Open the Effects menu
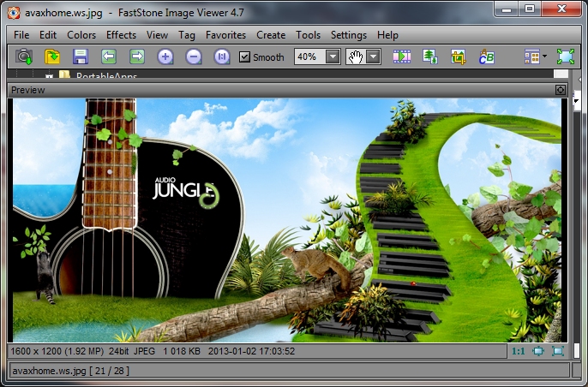The height and width of the screenshot is (387, 588). [x=121, y=35]
